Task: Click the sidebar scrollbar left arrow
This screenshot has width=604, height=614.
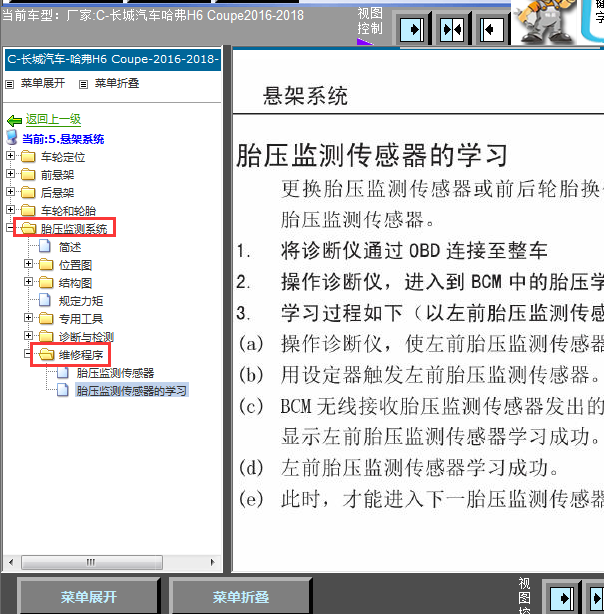Action: [11, 562]
